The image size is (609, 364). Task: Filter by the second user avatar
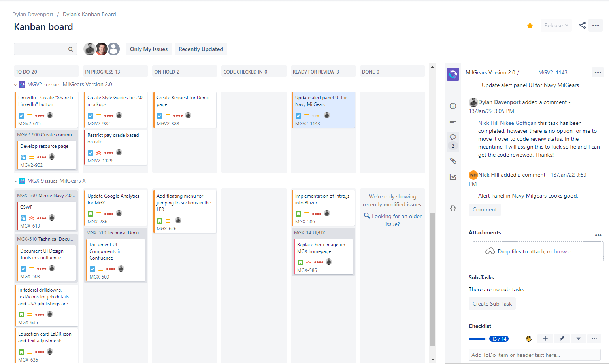tap(102, 49)
